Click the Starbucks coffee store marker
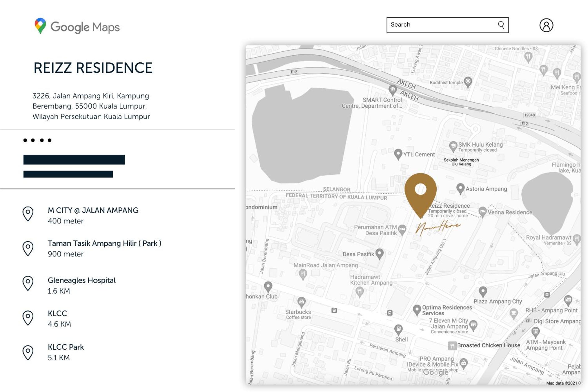588x392 pixels. [x=301, y=302]
